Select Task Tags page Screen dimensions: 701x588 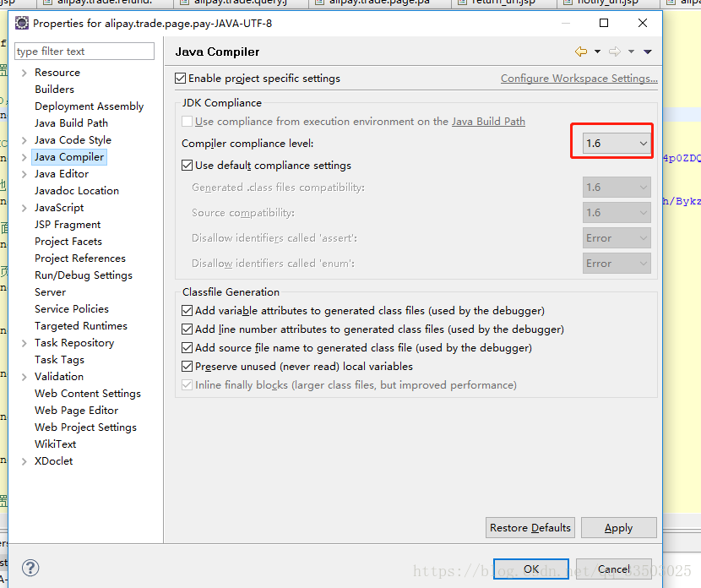(x=59, y=360)
